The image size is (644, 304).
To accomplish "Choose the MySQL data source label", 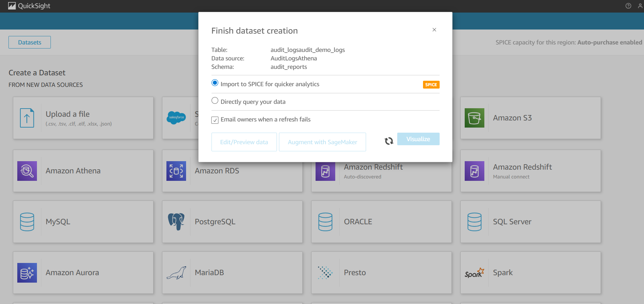I will click(58, 222).
